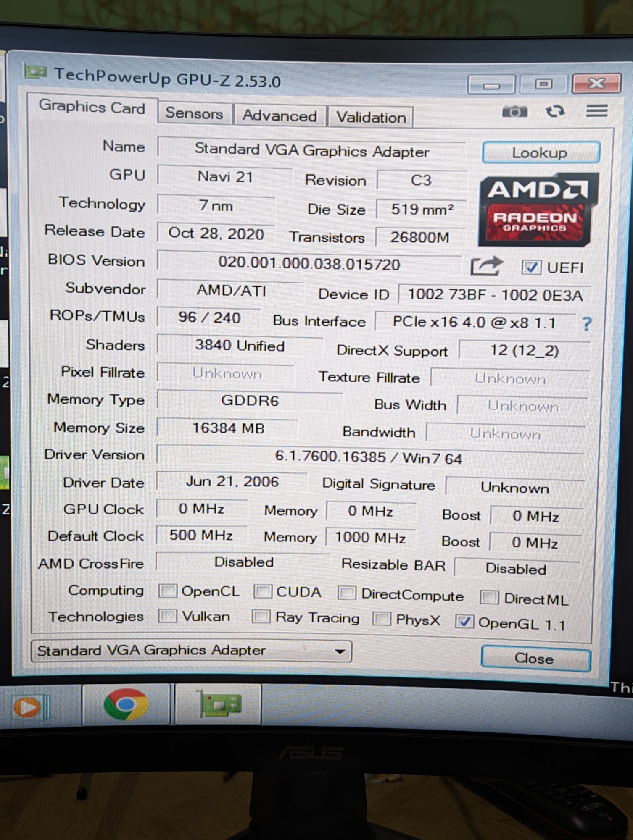Click the Driver Version value field
The width and height of the screenshot is (633, 840).
tap(370, 457)
